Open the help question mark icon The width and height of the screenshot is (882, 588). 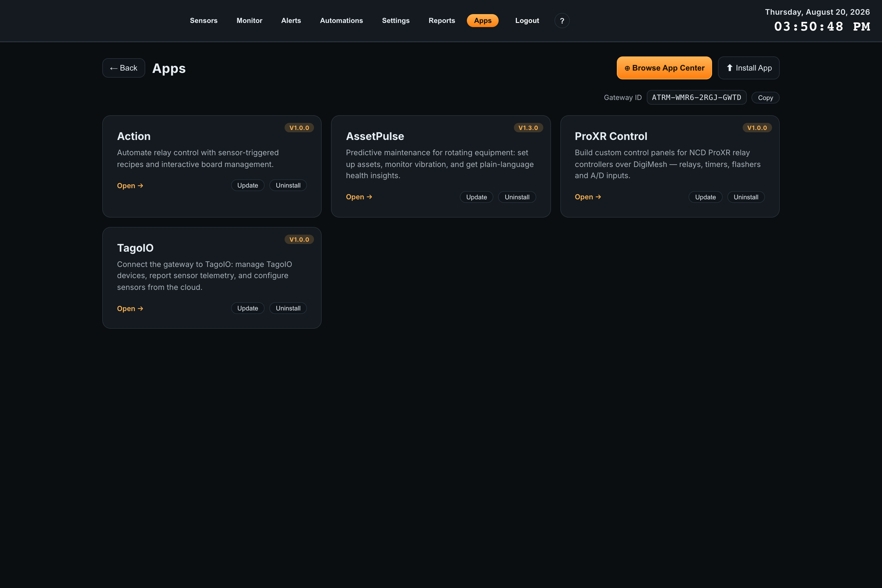pos(562,21)
